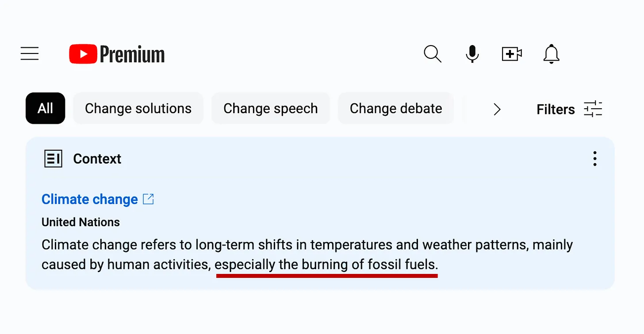Show more chips with the right chevron
This screenshot has height=334, width=644.
click(497, 109)
